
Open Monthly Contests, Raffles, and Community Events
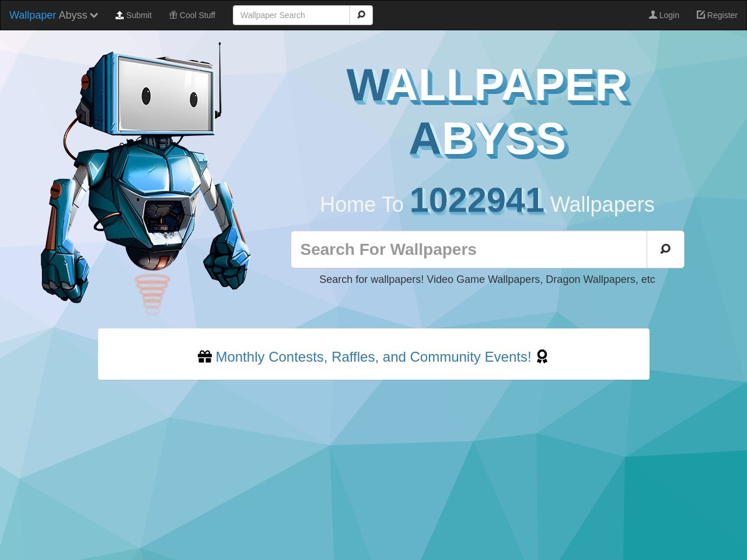[x=373, y=356]
